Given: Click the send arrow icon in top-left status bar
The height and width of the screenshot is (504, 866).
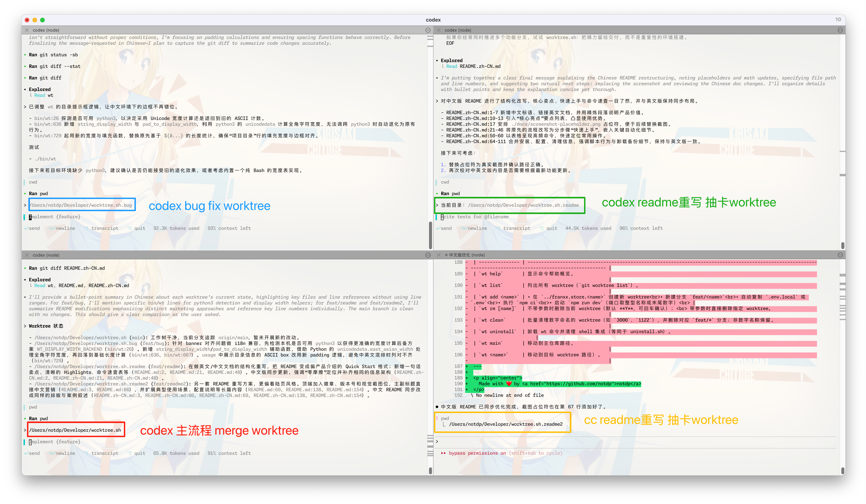Looking at the screenshot, I should point(26,228).
